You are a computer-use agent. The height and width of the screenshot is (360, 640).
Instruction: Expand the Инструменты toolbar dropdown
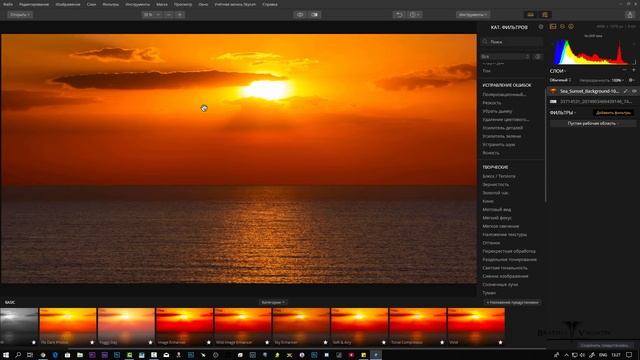tap(473, 15)
